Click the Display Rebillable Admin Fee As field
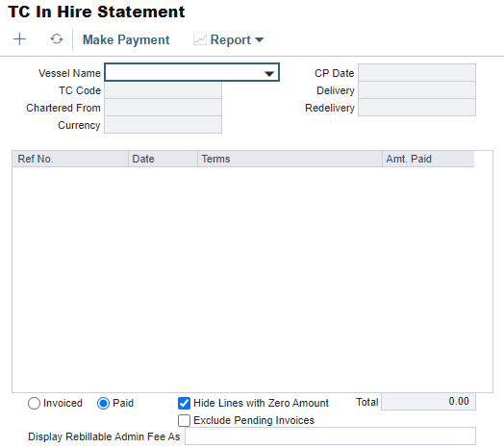 click(330, 436)
